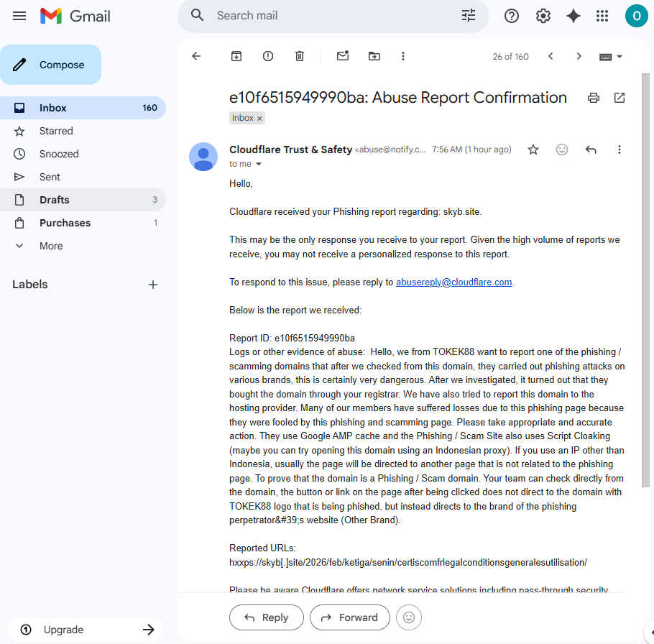Click the Compose button
This screenshot has width=654, height=644.
click(51, 65)
